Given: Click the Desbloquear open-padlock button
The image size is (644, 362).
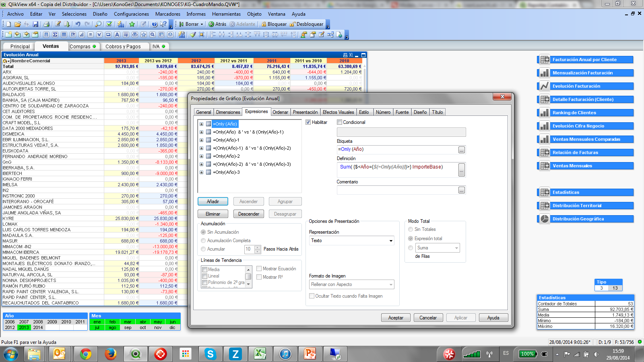Looking at the screenshot, I should pos(307,24).
